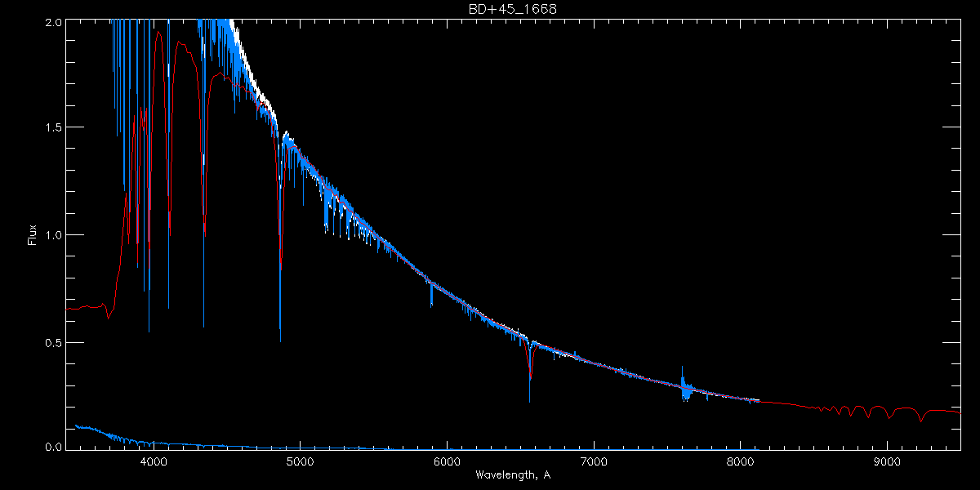Select the 6000 wavelength tick label
This screenshot has height=490, width=980.
(447, 461)
